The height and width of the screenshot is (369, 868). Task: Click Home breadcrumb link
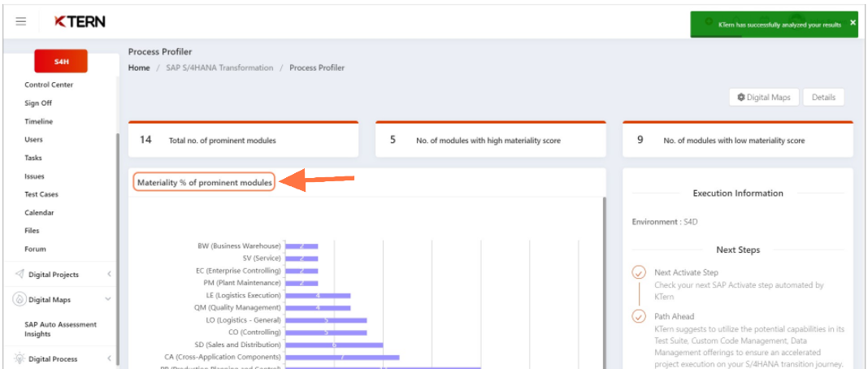(x=139, y=67)
